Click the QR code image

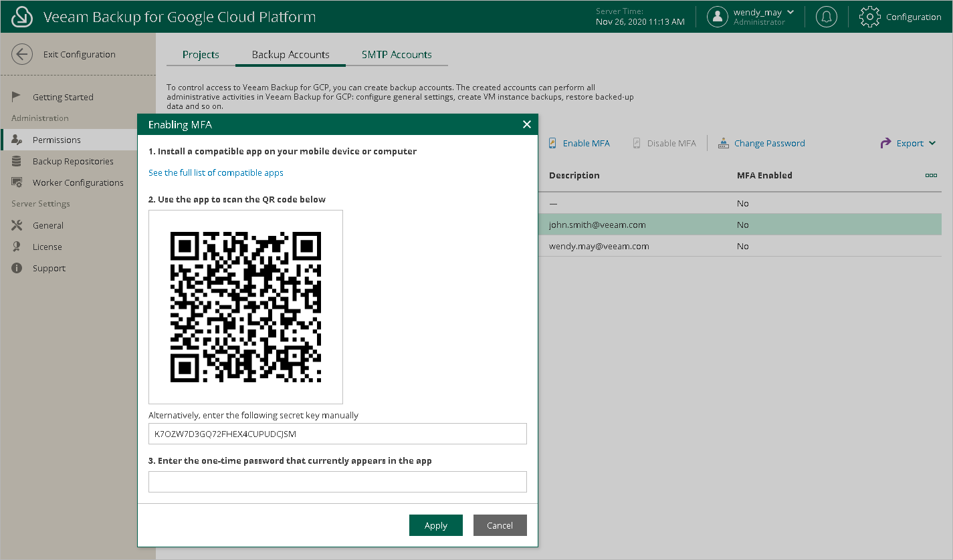(x=245, y=307)
